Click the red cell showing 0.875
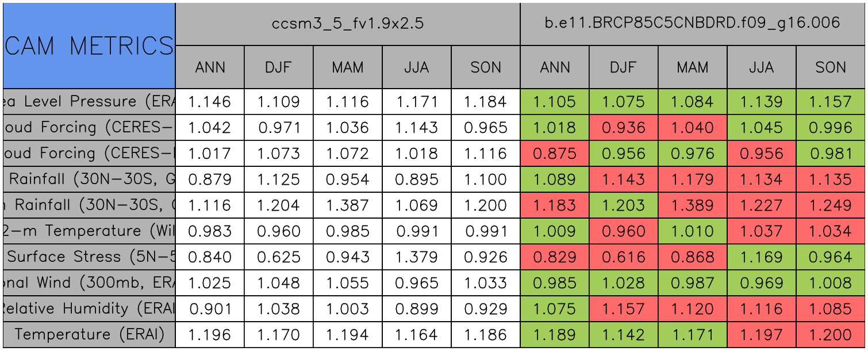 [555, 154]
